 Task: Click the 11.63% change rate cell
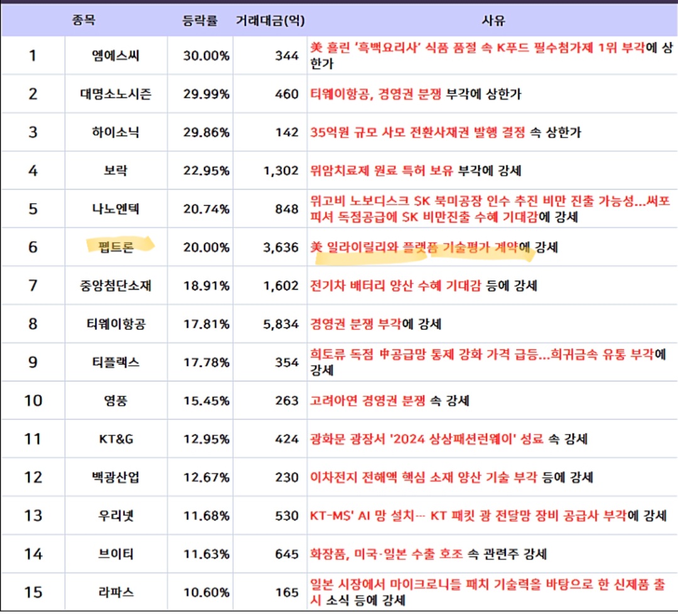pos(207,554)
